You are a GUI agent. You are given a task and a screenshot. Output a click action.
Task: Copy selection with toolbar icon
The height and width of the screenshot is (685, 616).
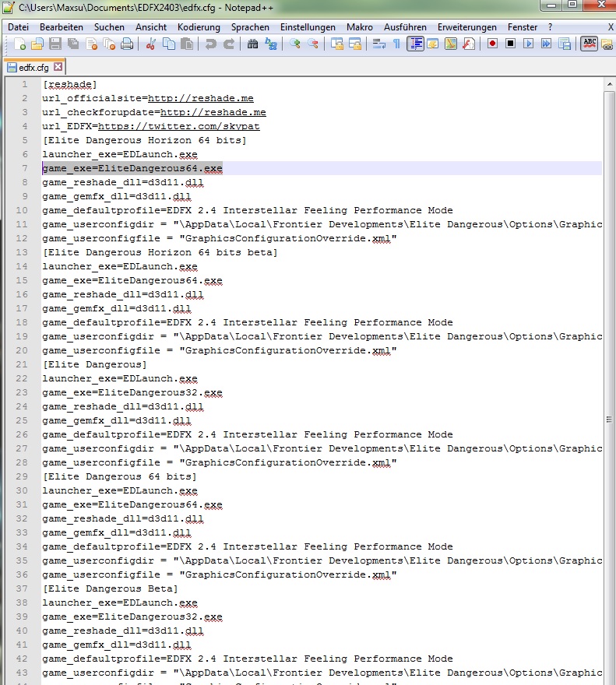pyautogui.click(x=169, y=44)
